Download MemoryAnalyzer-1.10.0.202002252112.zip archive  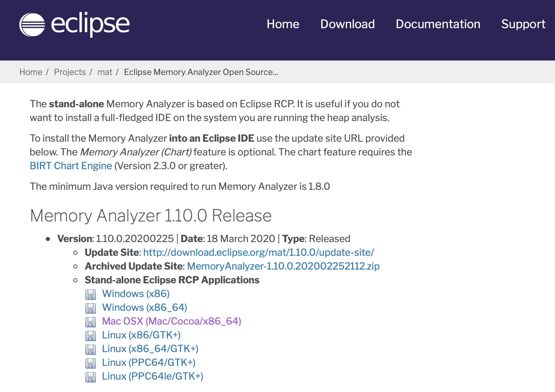(283, 266)
